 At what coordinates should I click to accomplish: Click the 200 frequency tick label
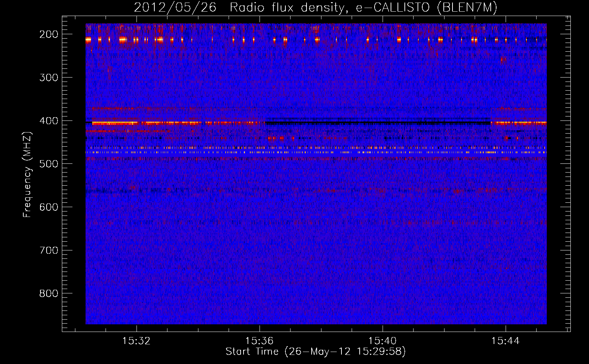tap(49, 34)
